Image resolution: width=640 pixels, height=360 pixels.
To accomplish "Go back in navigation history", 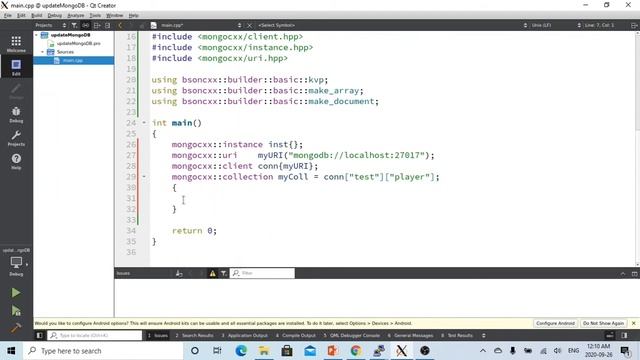I will pos(120,25).
